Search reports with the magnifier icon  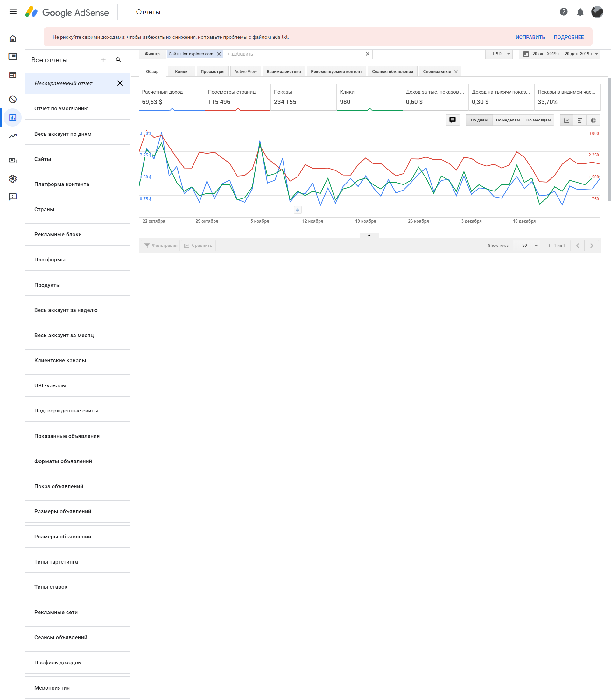pos(118,60)
